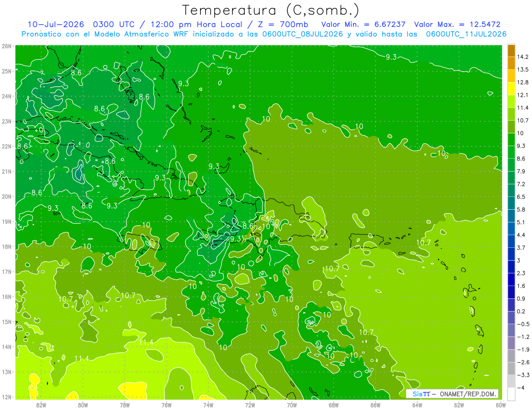
Task: Pick the teal swatch between 5.8 and 6.5
Action: 511,203
